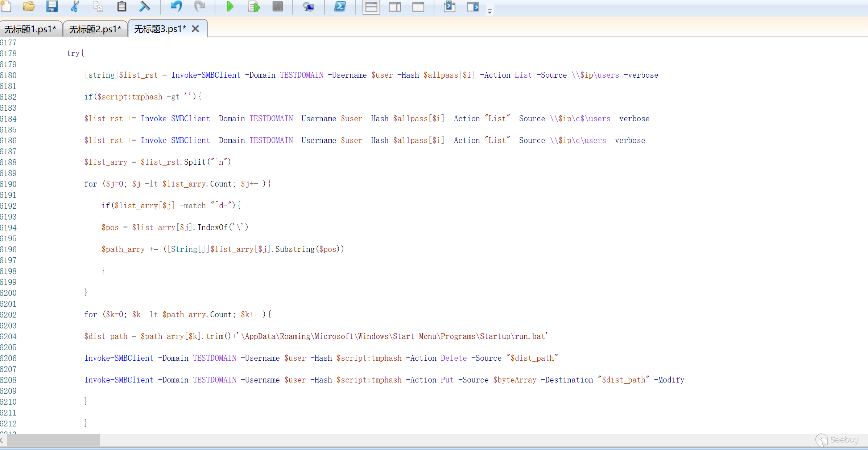Open new remote PowerShell tab icon
Viewport: 868px width, 450px height.
(308, 6)
